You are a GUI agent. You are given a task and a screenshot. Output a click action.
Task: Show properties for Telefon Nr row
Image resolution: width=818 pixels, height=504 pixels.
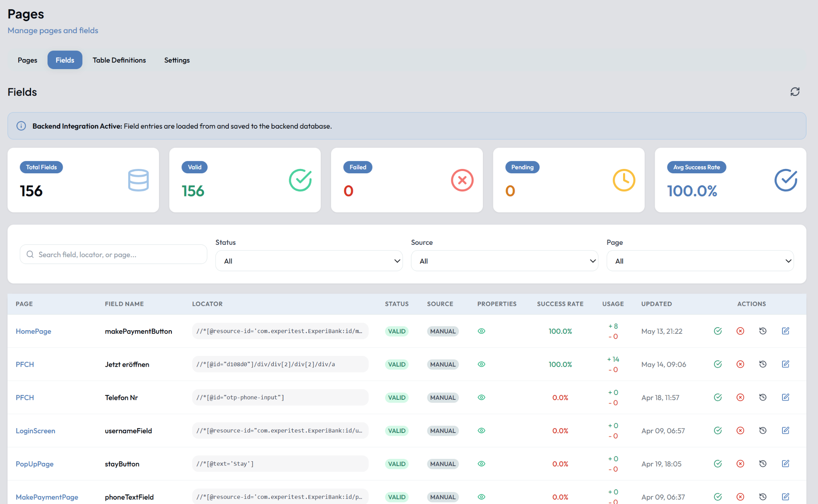pyautogui.click(x=481, y=397)
